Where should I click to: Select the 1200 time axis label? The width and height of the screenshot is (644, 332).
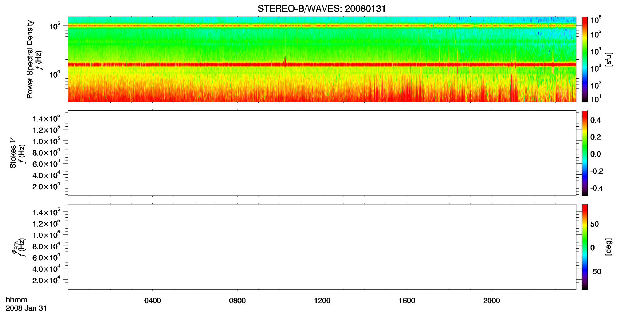322,301
